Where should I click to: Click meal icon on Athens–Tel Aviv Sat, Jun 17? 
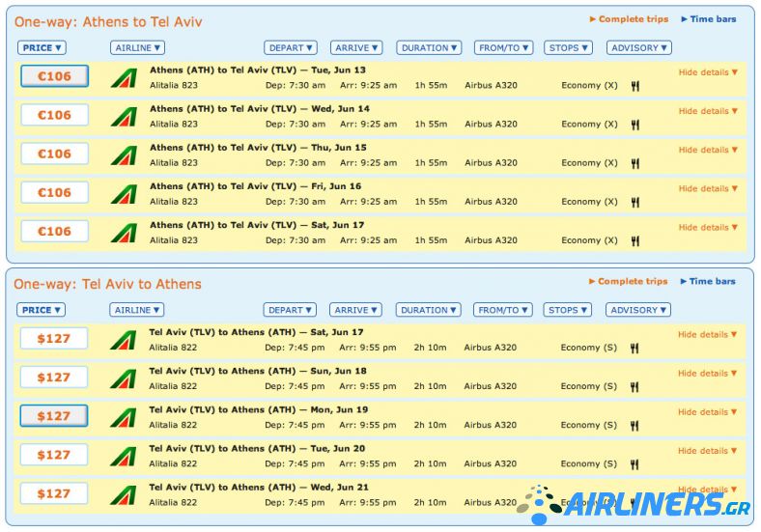point(635,241)
